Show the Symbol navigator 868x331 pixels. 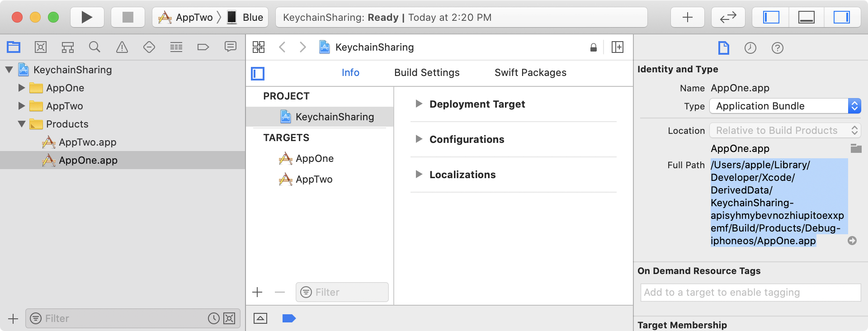(68, 47)
